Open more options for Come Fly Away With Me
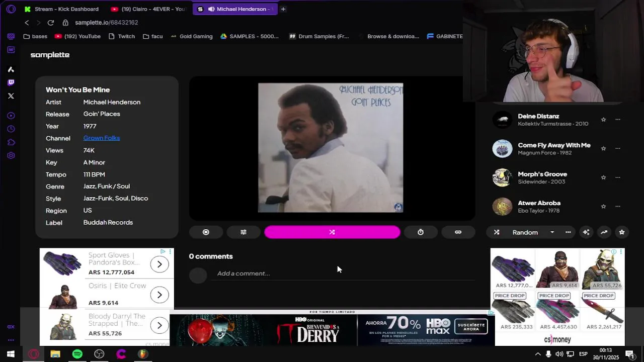Viewport: 644px width, 362px height. pyautogui.click(x=618, y=148)
